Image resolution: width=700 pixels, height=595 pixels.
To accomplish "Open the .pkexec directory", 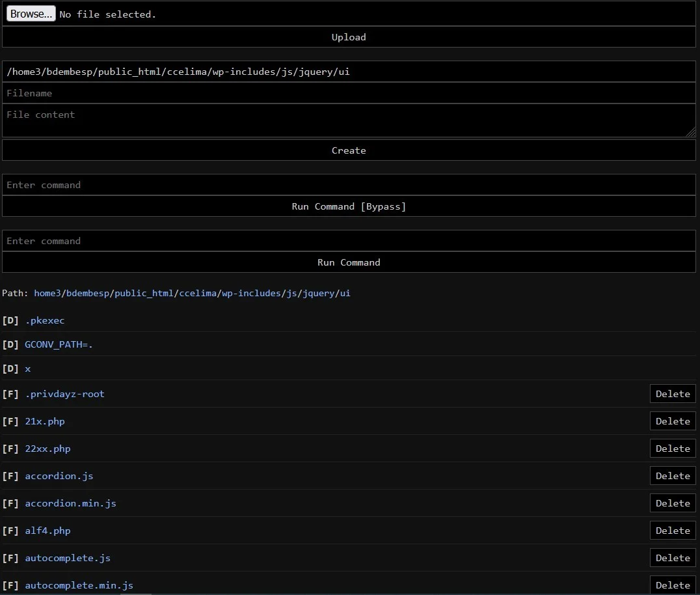I will (45, 320).
